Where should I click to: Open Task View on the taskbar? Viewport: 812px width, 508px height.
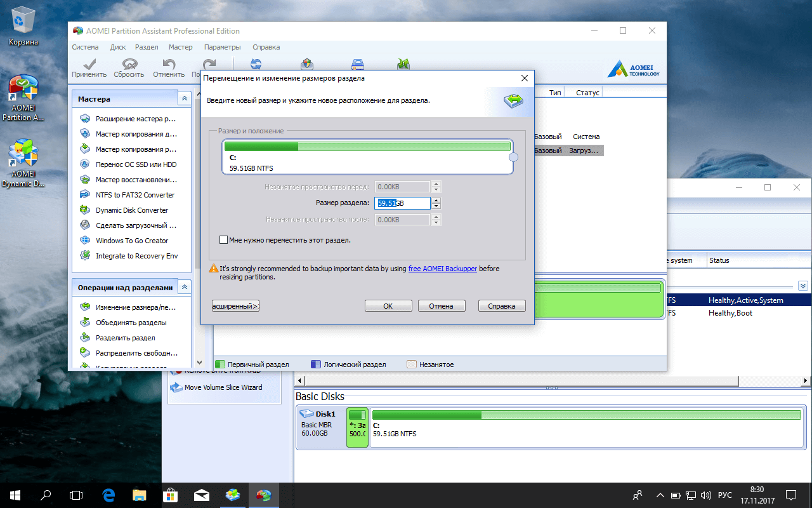76,495
